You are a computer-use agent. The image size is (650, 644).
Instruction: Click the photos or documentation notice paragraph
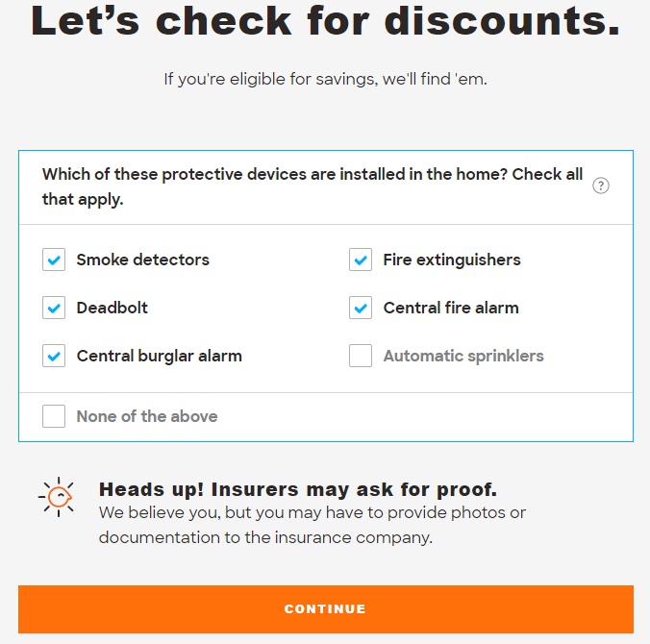(x=312, y=525)
